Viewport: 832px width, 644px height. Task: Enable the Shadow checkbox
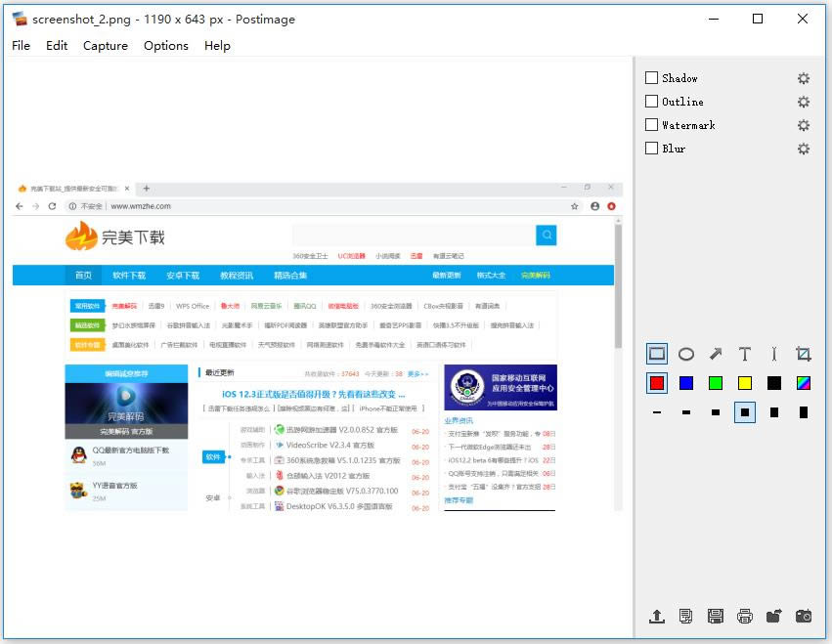[x=651, y=78]
